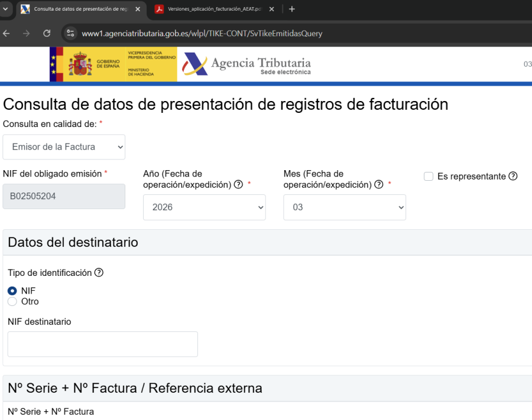Click the browser back arrow
The image size is (532, 420).
click(x=7, y=33)
